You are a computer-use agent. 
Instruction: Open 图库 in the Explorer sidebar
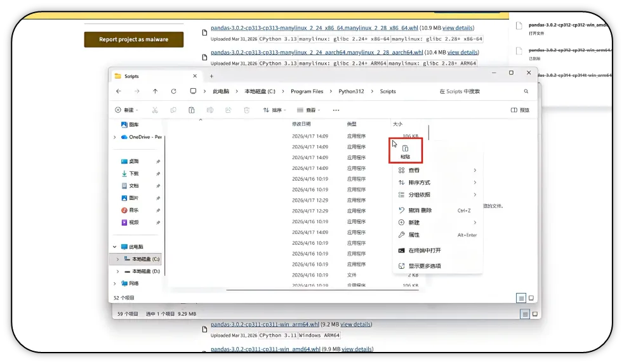pos(129,125)
